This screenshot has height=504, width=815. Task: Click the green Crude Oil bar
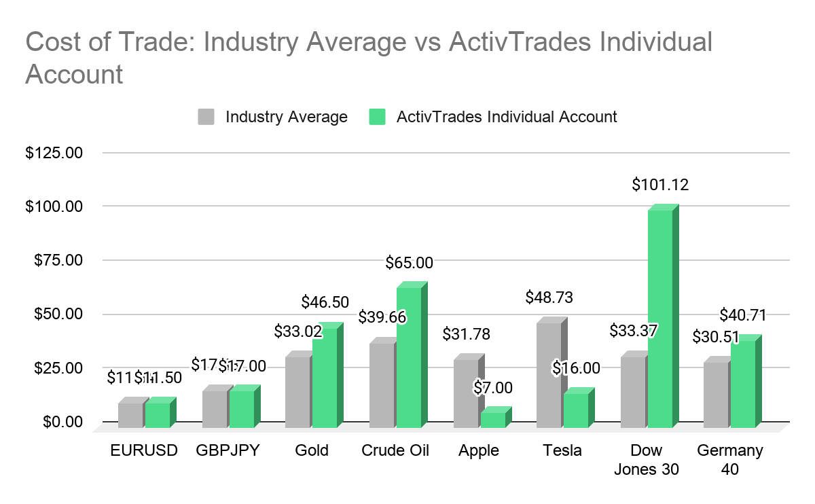coord(412,355)
